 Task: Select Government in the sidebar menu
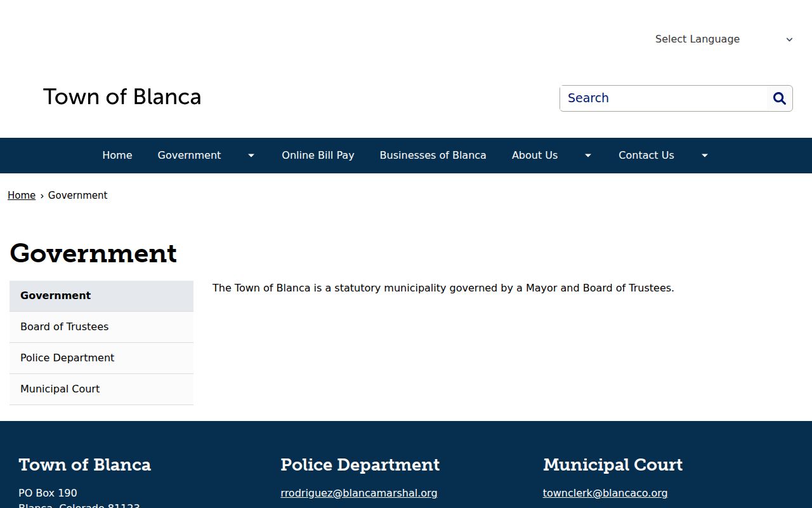(101, 296)
